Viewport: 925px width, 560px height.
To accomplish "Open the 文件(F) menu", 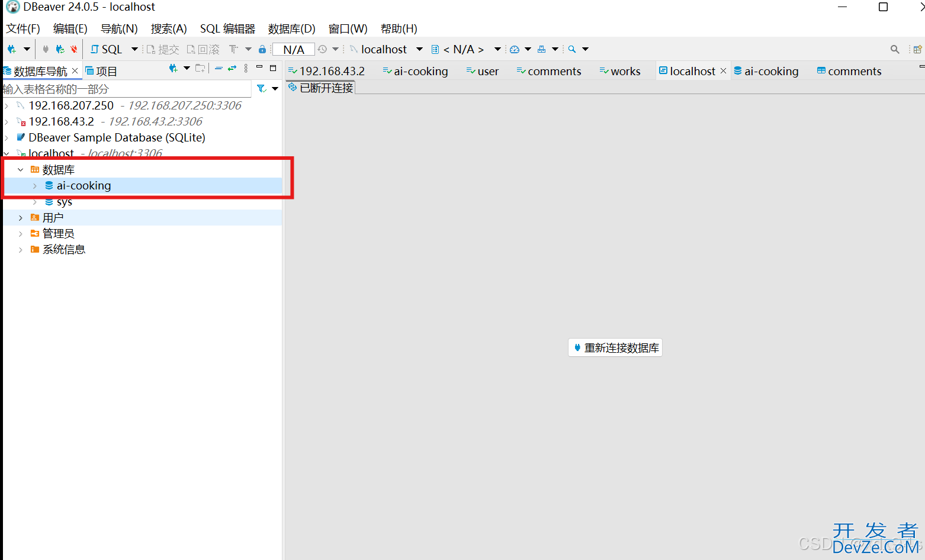I will tap(23, 28).
